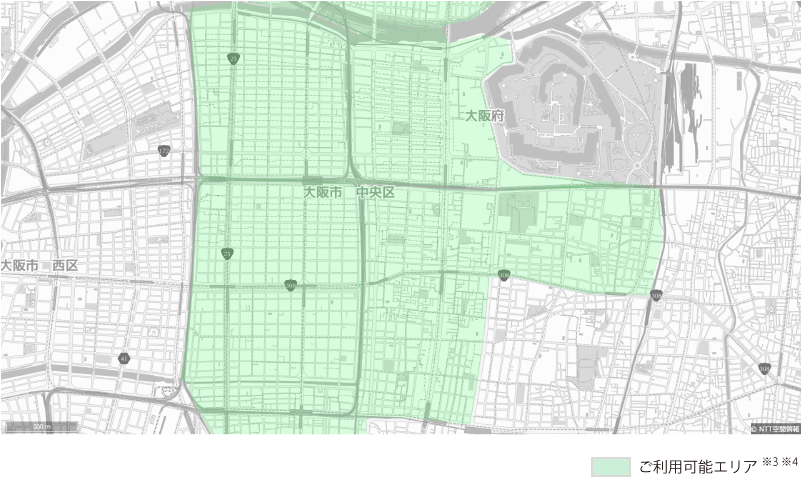Select the 308 shield at the far right edge
The image size is (803, 481).
click(x=764, y=369)
